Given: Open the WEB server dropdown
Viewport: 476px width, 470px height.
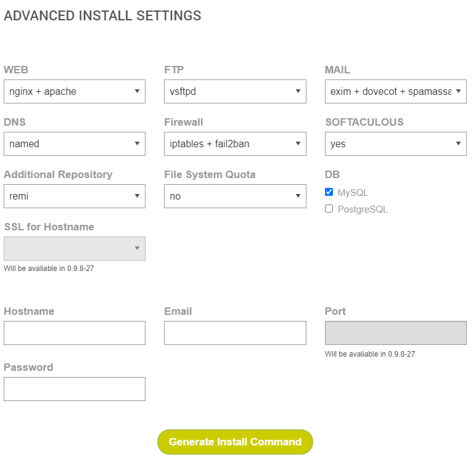Looking at the screenshot, I should (x=74, y=92).
